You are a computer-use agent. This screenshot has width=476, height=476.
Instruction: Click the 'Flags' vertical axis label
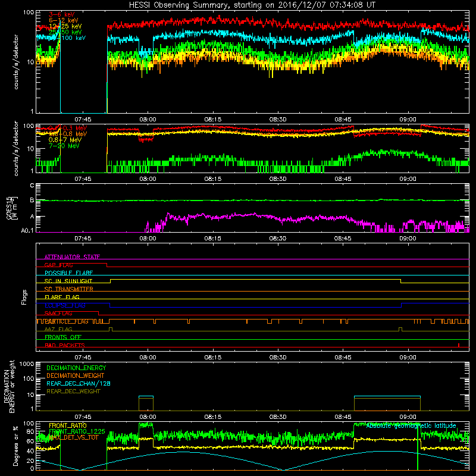(24, 297)
